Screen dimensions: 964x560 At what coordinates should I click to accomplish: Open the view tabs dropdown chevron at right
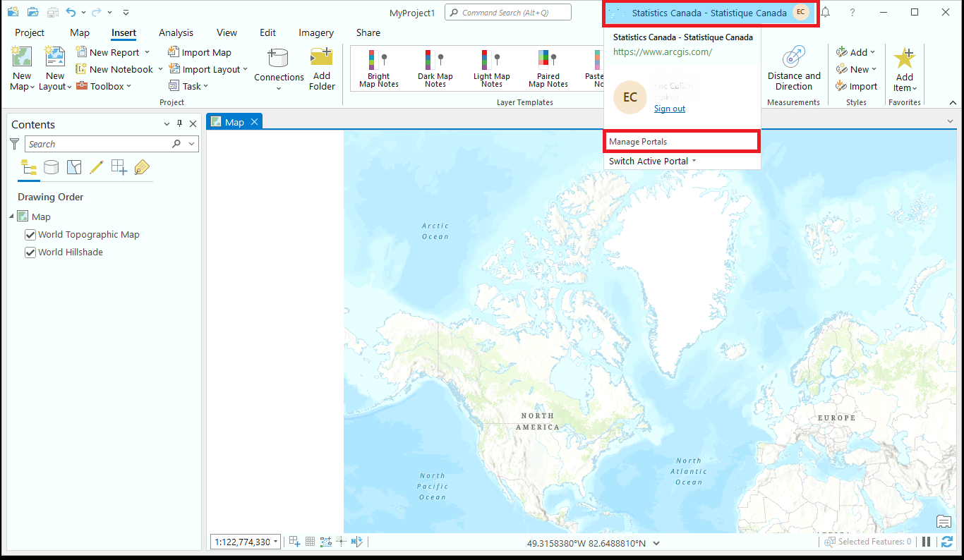[x=950, y=121]
